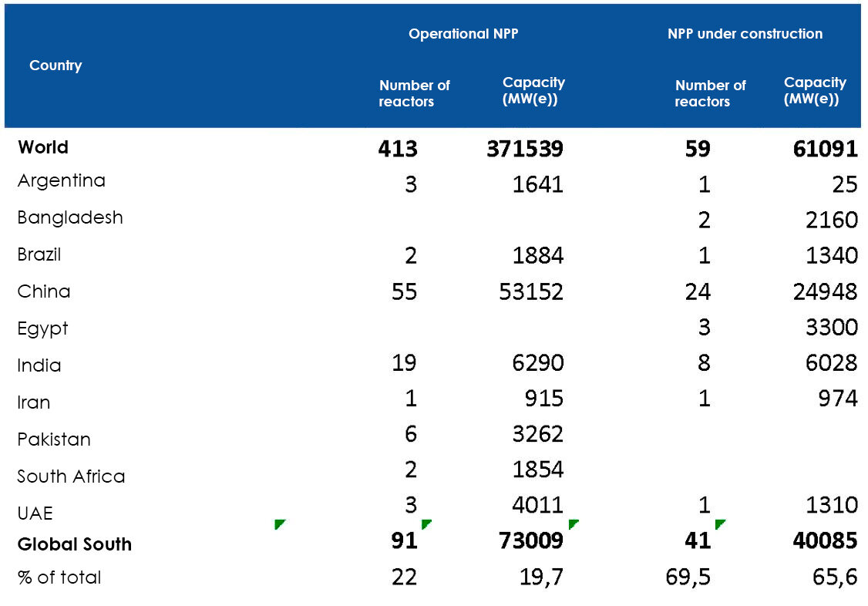The height and width of the screenshot is (606, 868).
Task: Click the Global South row label
Action: (x=74, y=544)
